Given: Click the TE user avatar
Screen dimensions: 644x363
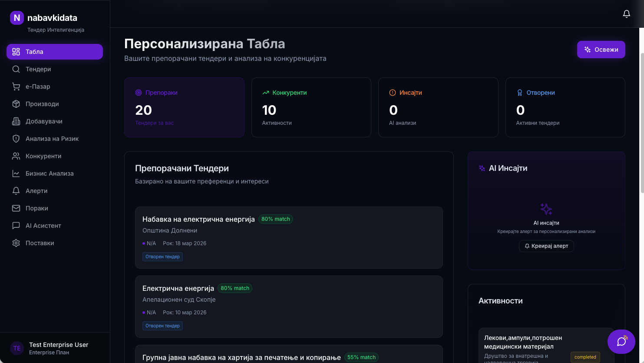Looking at the screenshot, I should [17, 348].
